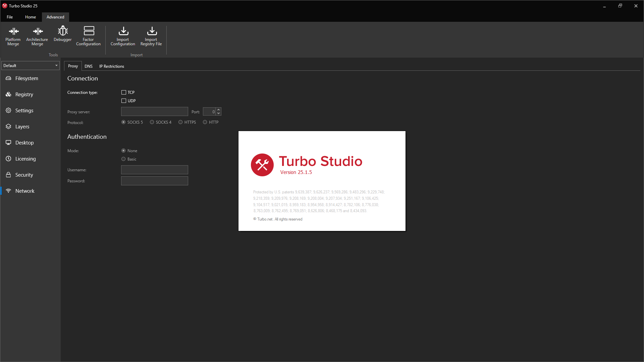Close the Turbo Studio window

636,6
